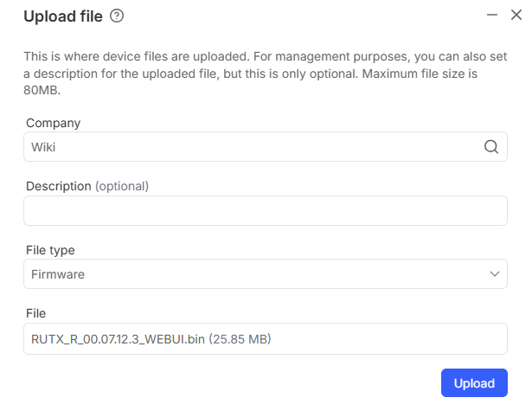Click the (optional) hint next to Description
The width and height of the screenshot is (532, 417).
pos(122,186)
